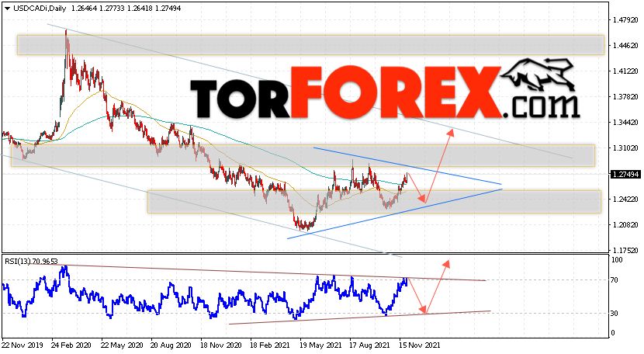Click the TORFOREX.com watermark text
This screenshot has height=354, width=644.
385,94
